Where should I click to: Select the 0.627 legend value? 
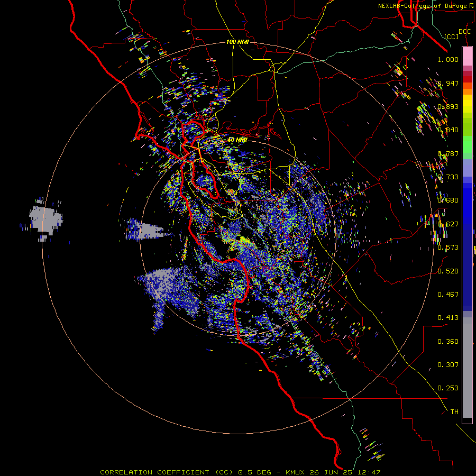point(448,224)
